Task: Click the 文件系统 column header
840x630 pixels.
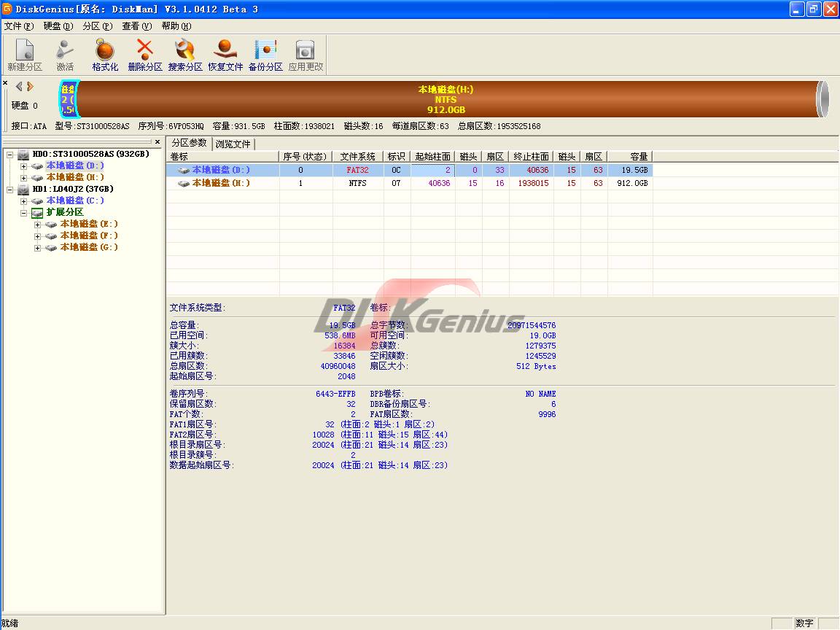Action: tap(358, 157)
